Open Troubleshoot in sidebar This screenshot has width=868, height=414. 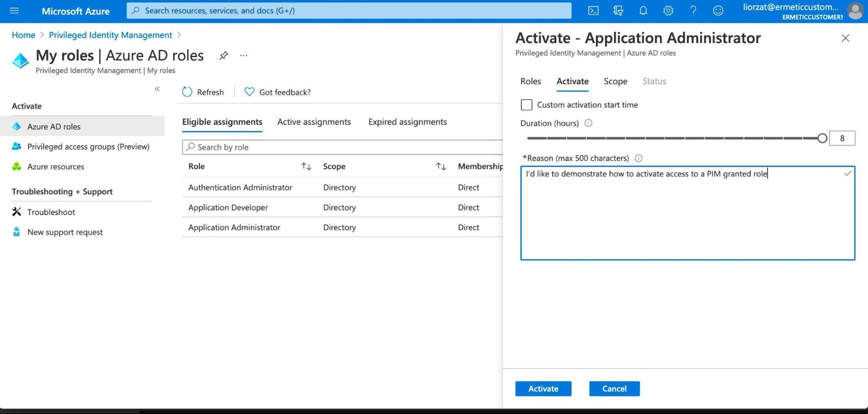click(82, 212)
